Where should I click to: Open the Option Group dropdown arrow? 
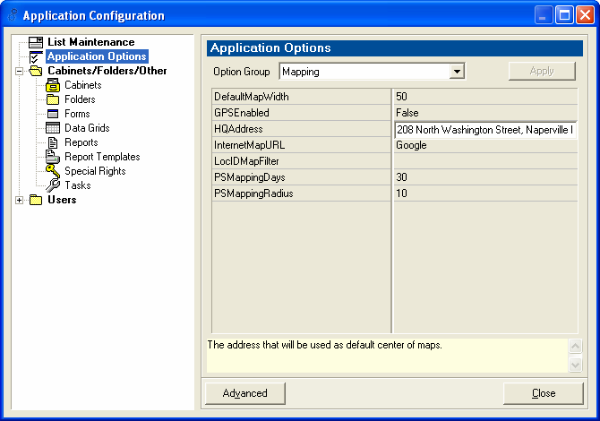point(457,72)
